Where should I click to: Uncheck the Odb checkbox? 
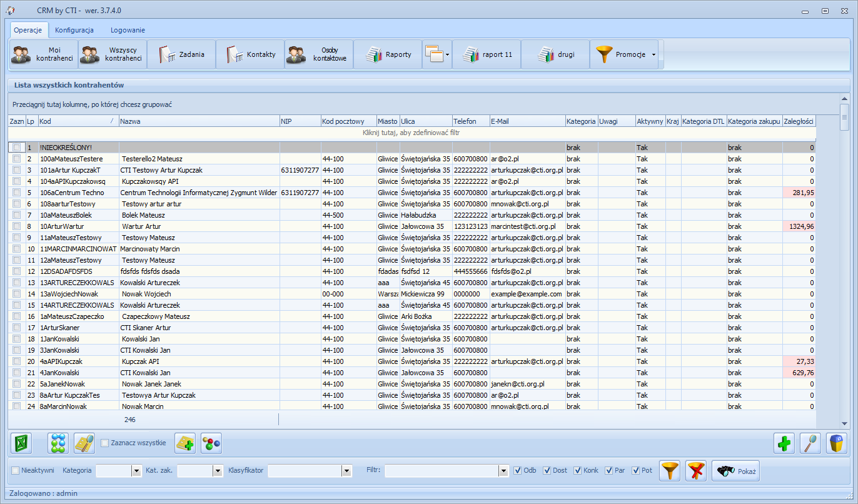click(x=517, y=470)
